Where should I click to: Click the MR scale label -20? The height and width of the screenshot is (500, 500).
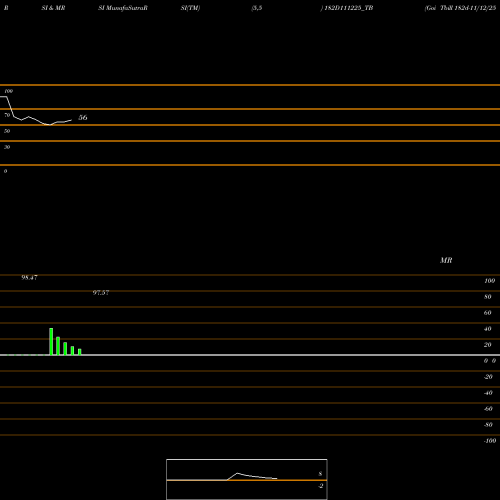(488, 377)
